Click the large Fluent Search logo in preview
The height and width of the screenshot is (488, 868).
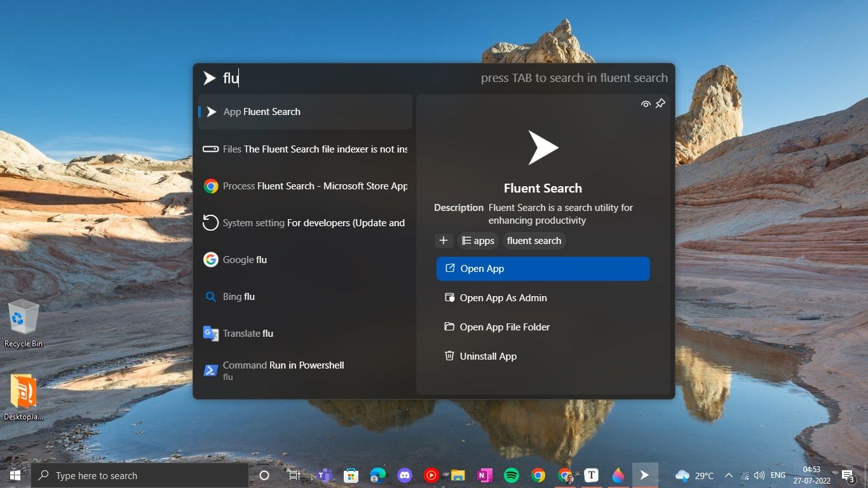coord(543,148)
